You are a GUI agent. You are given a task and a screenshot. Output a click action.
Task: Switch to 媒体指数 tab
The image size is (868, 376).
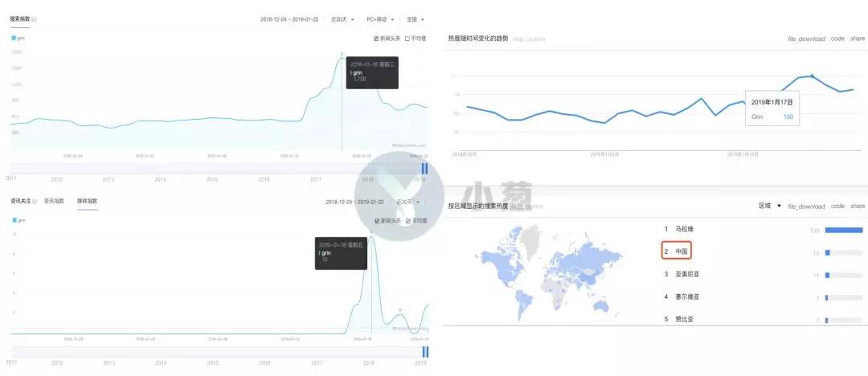click(x=87, y=201)
